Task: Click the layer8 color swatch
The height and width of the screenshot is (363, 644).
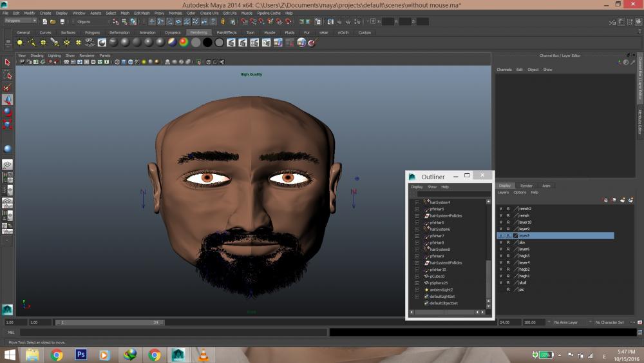Action: tap(516, 236)
